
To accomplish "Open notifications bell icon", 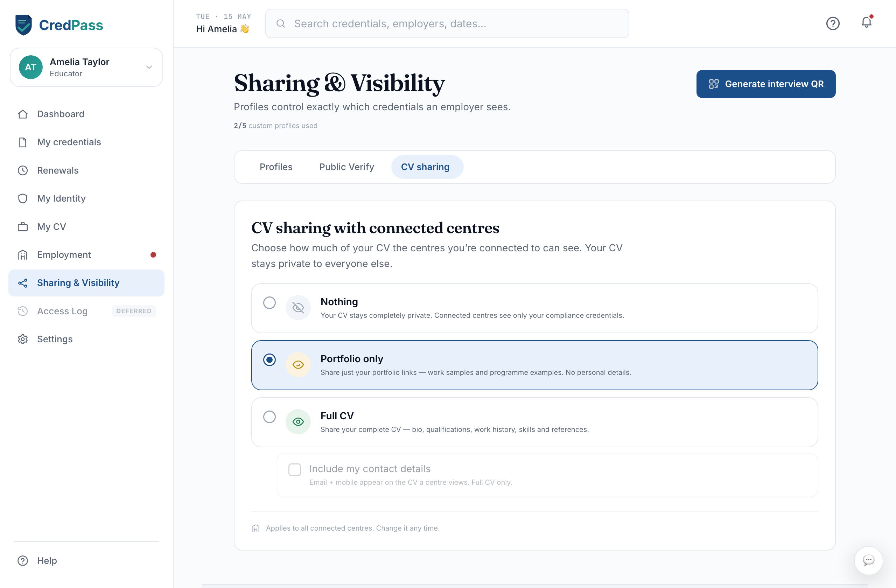I will pyautogui.click(x=867, y=23).
